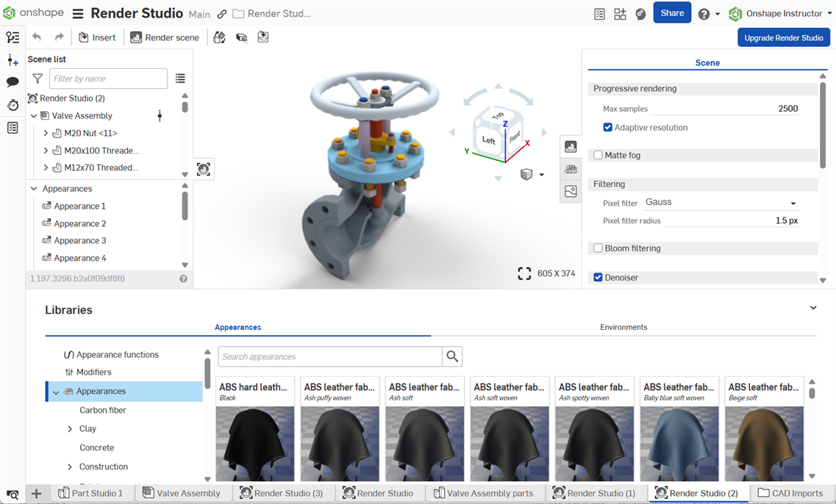This screenshot has width=836, height=504.
Task: Switch to the Environments library tab
Action: pos(624,327)
